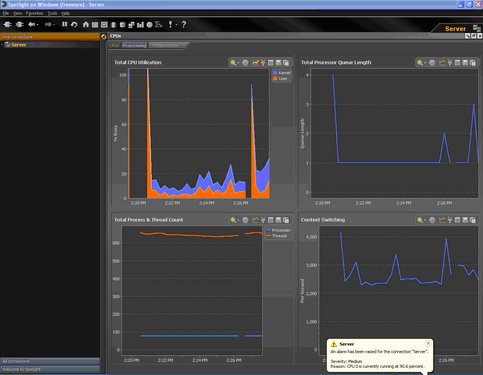This screenshot has height=375, width=483.
Task: Click the sigma summary toolbar icon
Action: (159, 25)
